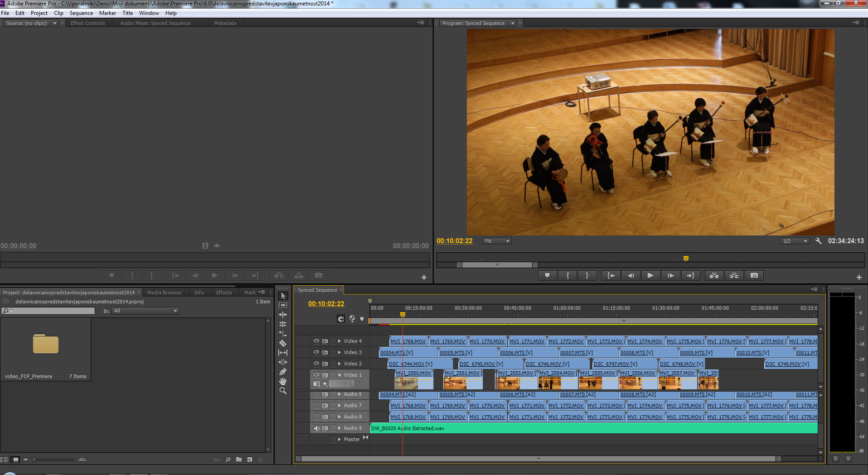Hide Video 4 track with eye icon
The image size is (868, 475).
(x=316, y=341)
